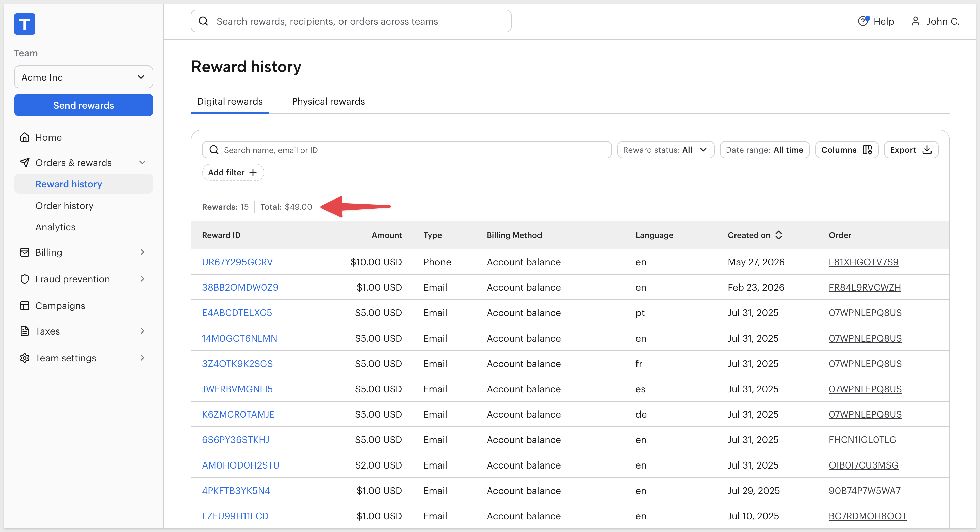Image resolution: width=980 pixels, height=532 pixels.
Task: Click the Billing card icon
Action: tap(25, 252)
